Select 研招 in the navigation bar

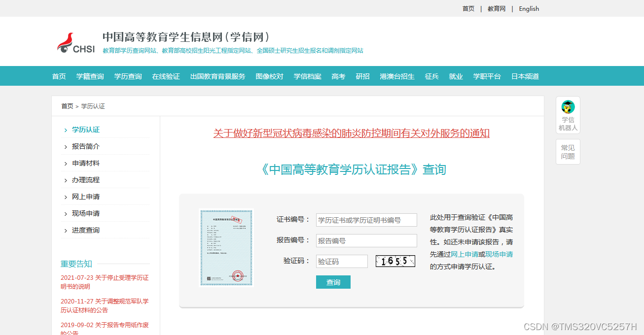363,76
